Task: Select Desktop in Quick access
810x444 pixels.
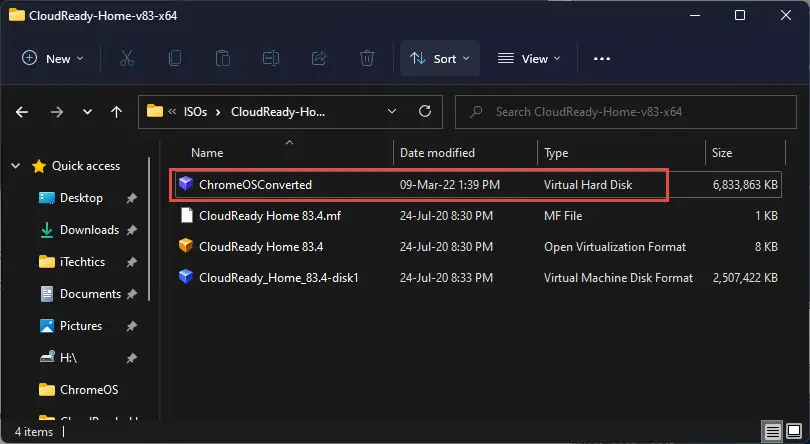Action: 81,198
